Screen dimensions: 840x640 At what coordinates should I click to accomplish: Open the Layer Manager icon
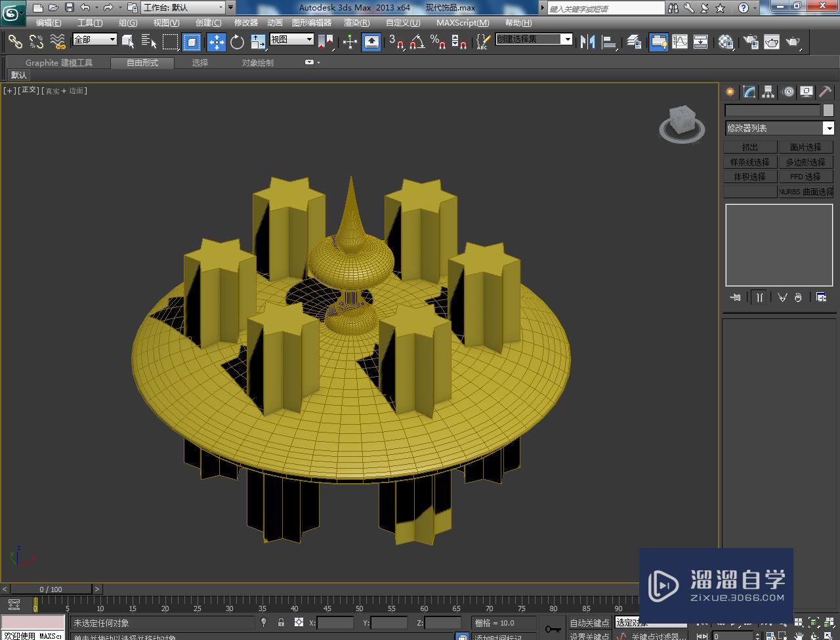point(634,42)
